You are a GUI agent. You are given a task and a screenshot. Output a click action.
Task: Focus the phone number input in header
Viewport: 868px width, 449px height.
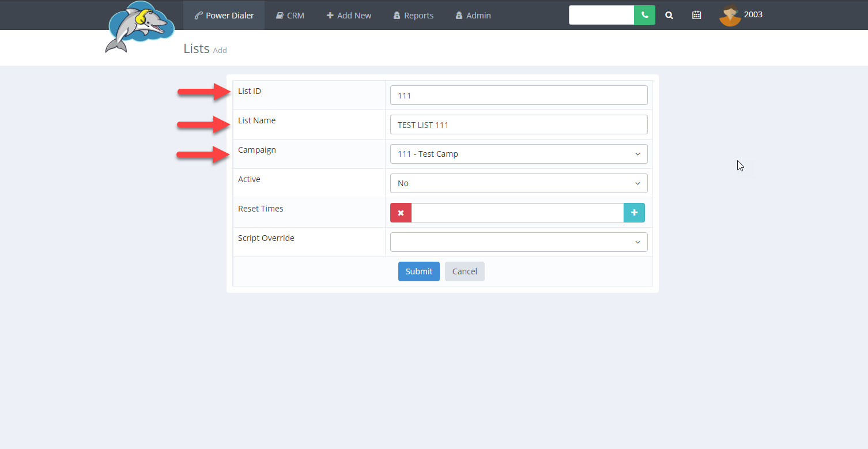point(601,15)
